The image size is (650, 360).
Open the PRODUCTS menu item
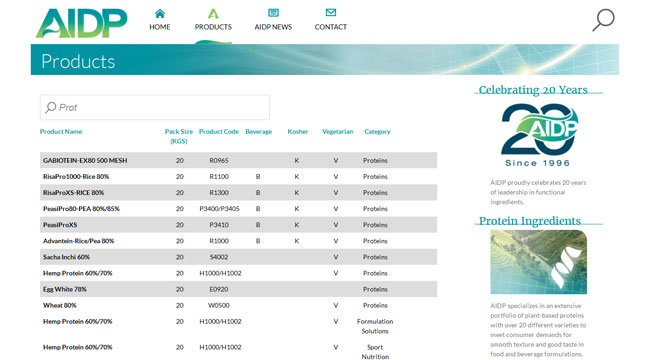pyautogui.click(x=213, y=27)
